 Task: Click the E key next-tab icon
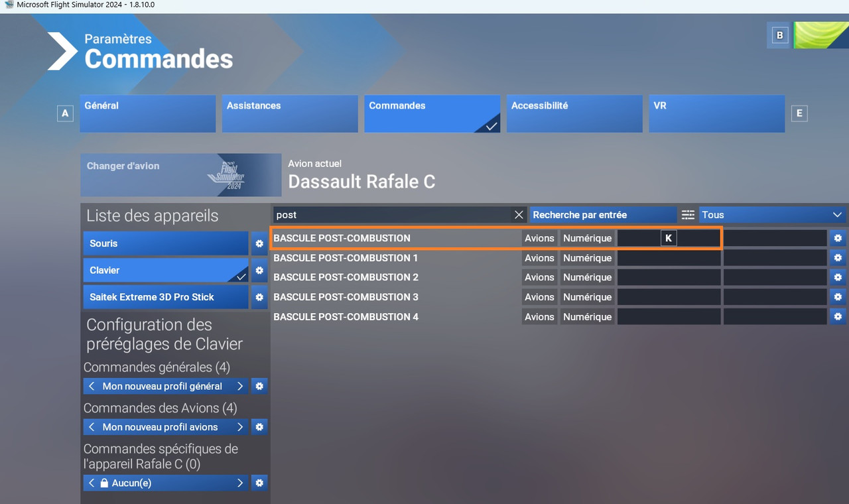(799, 113)
